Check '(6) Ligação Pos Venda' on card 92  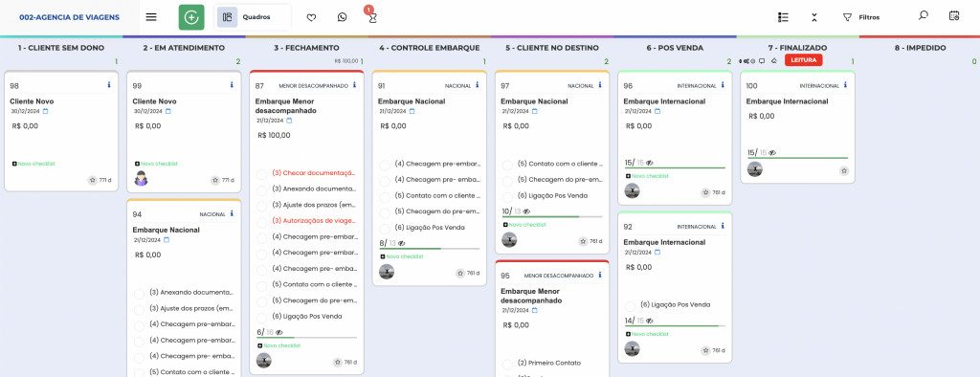(x=630, y=306)
